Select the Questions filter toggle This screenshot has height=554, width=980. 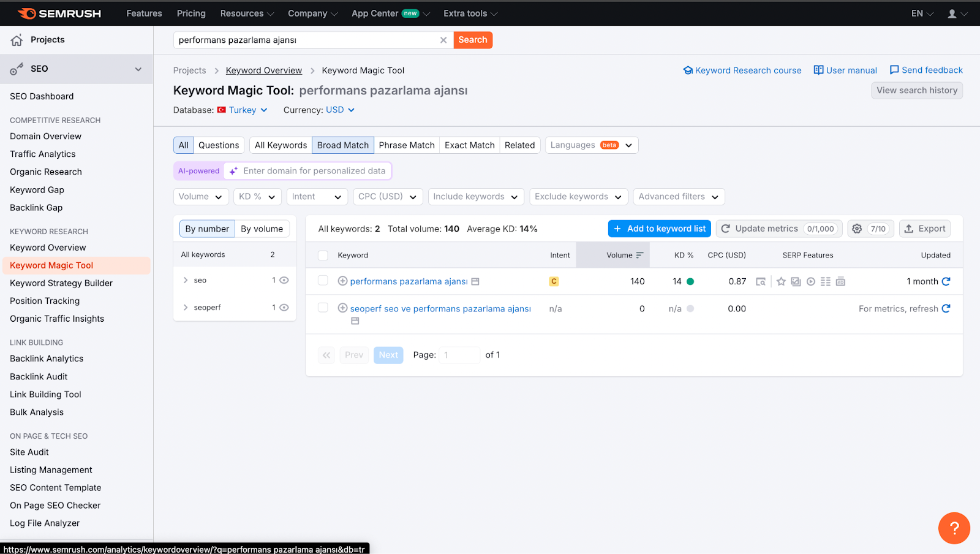click(x=219, y=145)
